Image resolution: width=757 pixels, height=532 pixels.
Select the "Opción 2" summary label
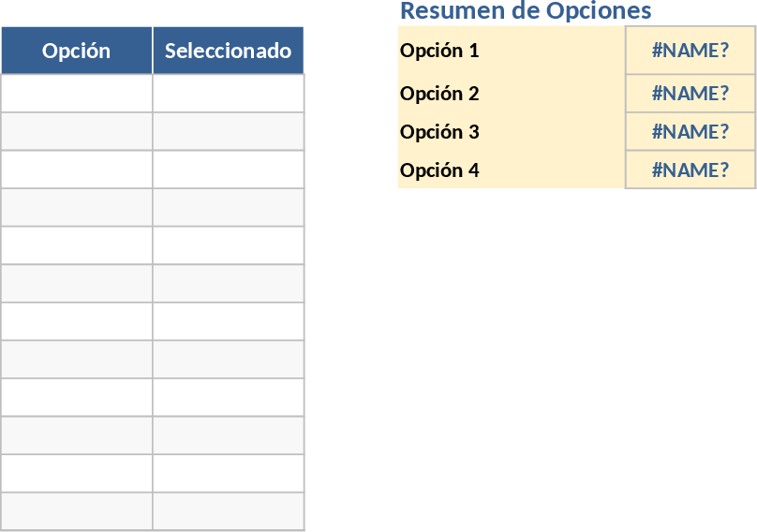pyautogui.click(x=439, y=94)
